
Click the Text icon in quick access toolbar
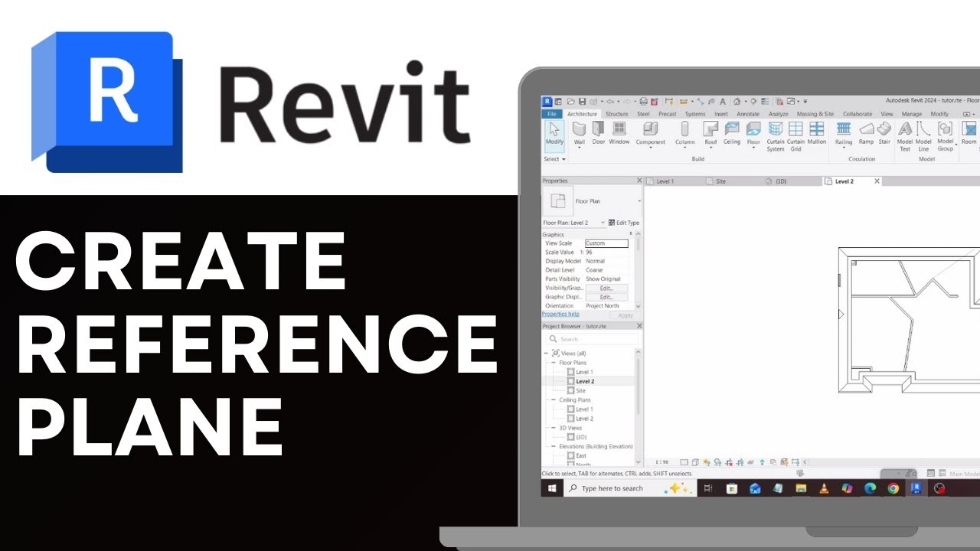723,101
